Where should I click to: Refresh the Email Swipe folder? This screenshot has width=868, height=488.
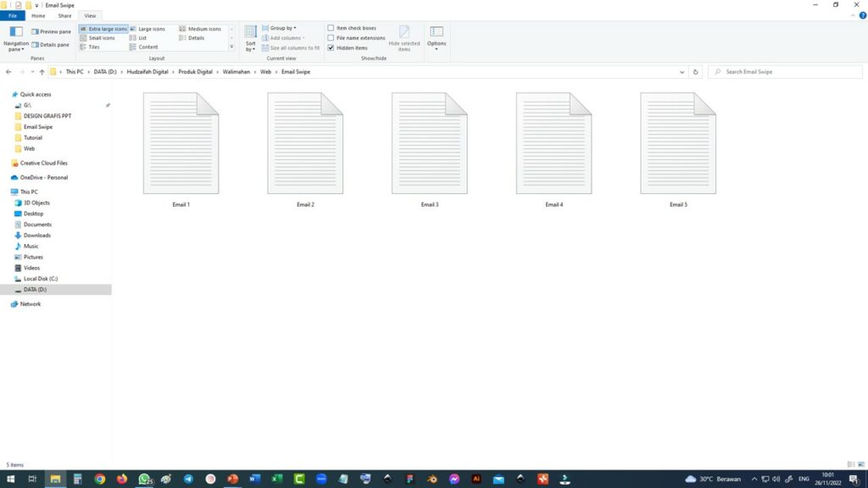point(695,72)
